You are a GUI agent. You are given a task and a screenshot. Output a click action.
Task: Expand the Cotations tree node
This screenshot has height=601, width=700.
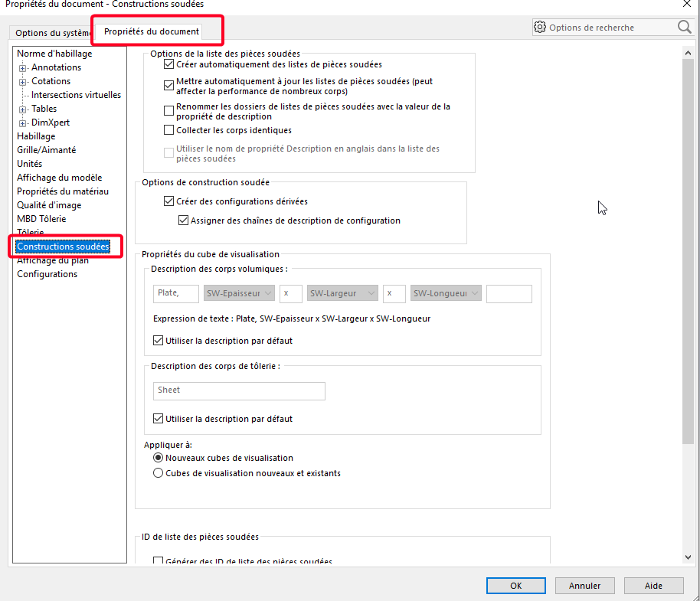point(23,82)
